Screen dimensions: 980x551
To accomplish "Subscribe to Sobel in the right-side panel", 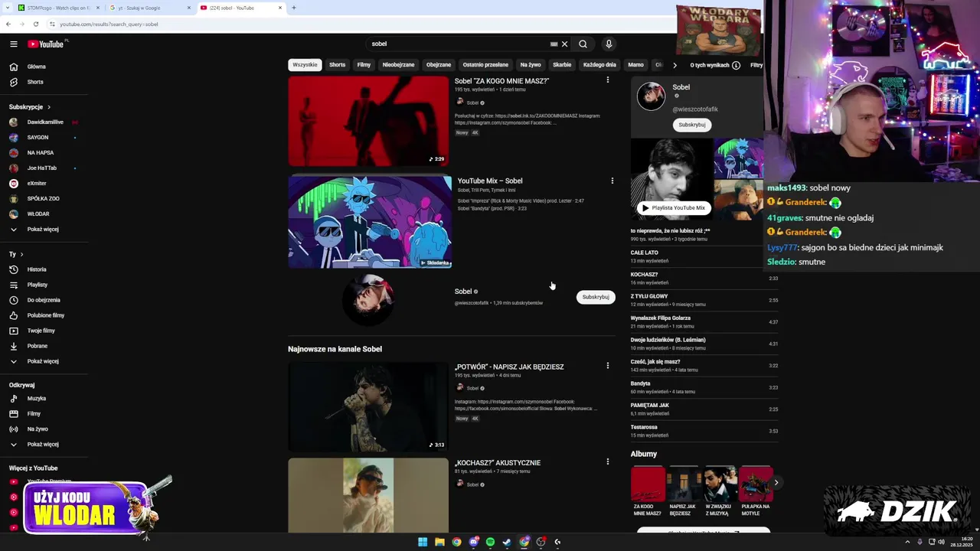I will tap(692, 125).
